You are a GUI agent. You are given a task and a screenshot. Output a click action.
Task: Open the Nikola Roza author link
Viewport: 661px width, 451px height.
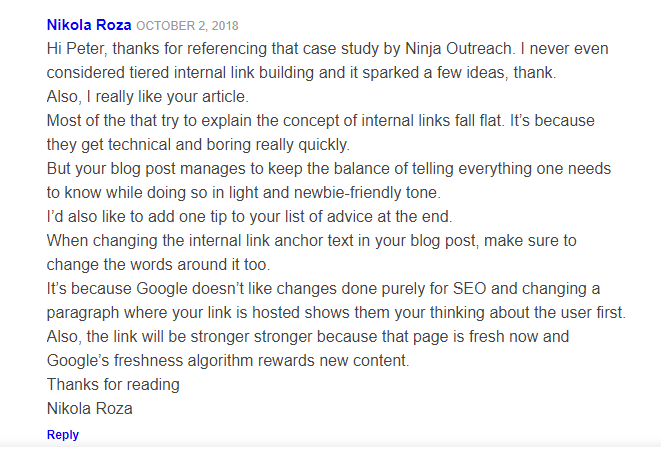pos(89,25)
